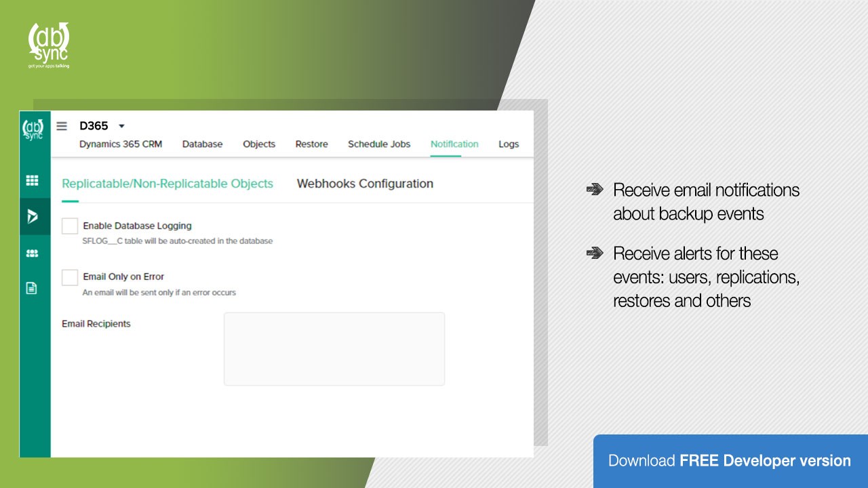Switch to Webhooks Configuration sub-tab
This screenshot has height=488, width=868.
[x=365, y=184]
